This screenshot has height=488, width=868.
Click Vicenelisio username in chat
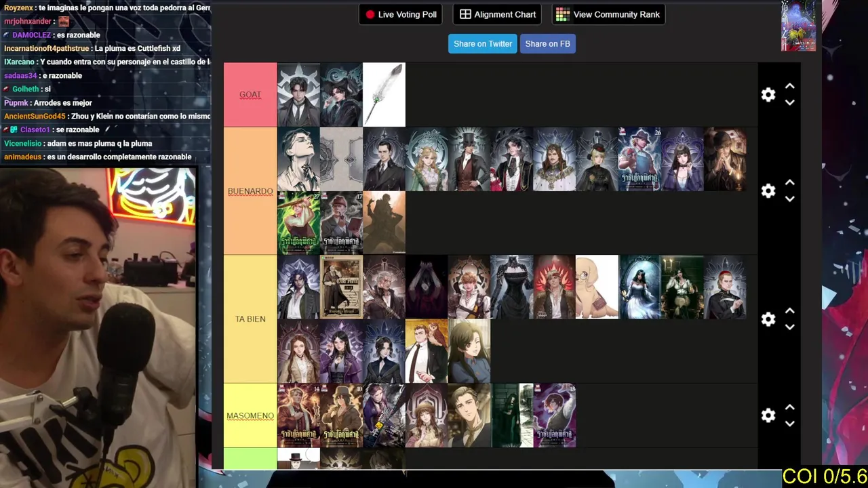tap(22, 144)
